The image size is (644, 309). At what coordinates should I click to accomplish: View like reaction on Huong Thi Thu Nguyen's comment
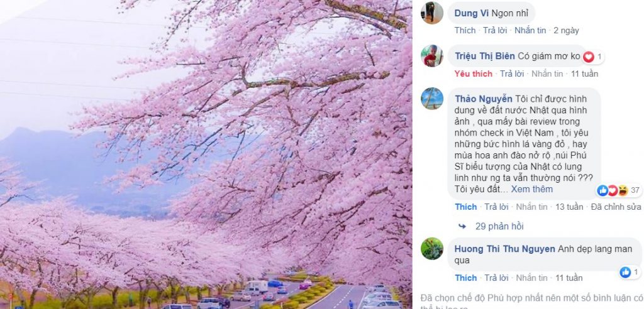point(625,272)
